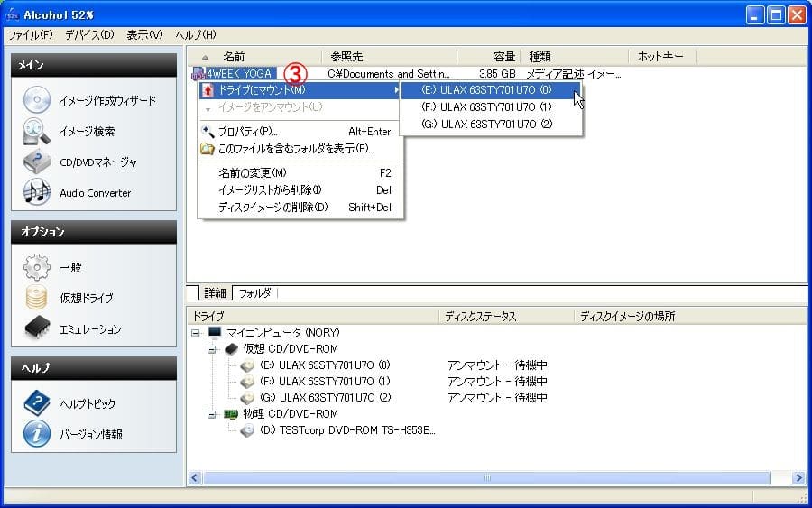Open CD/DVDマネージャ icon in sidebar
812x508 pixels.
(x=37, y=162)
